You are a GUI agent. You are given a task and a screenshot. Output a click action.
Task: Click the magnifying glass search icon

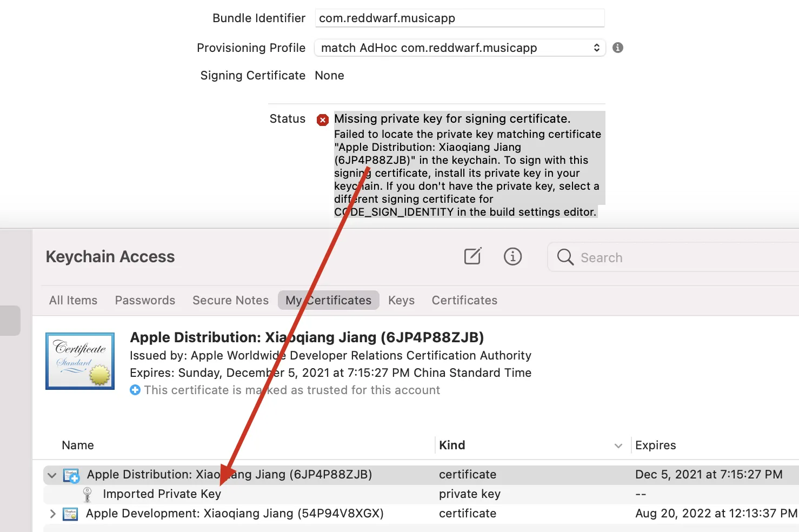565,257
